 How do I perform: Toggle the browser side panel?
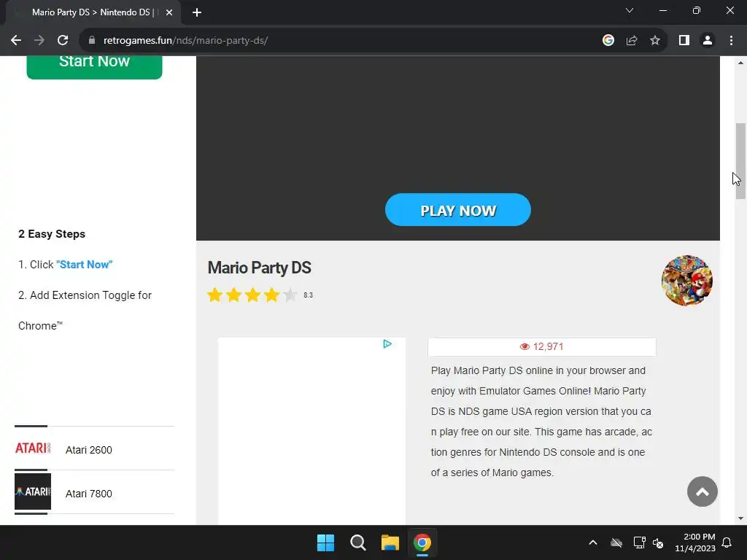(684, 41)
